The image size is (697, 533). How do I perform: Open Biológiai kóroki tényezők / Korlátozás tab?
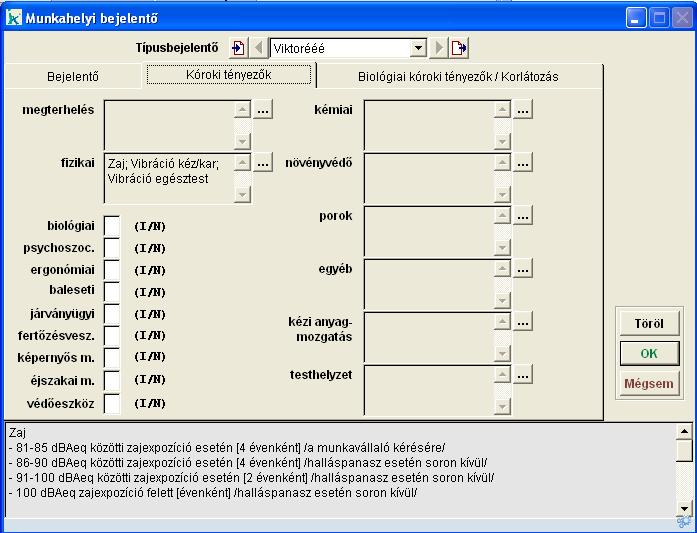click(458, 76)
